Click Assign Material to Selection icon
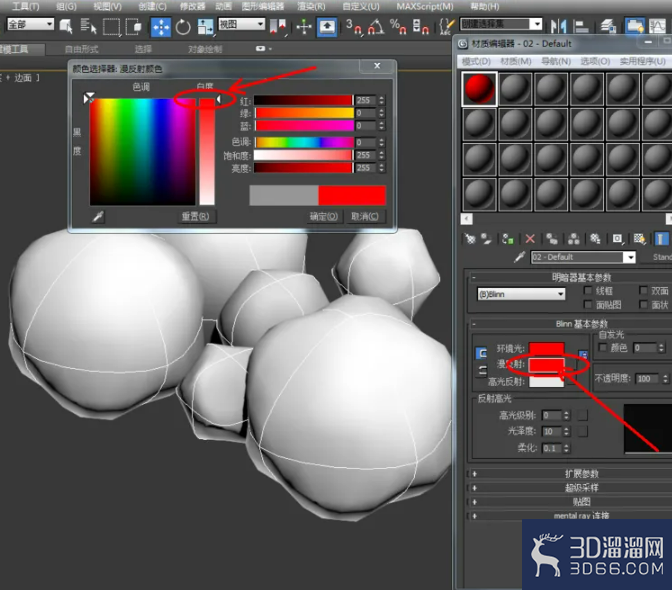Image resolution: width=672 pixels, height=590 pixels. pyautogui.click(x=508, y=239)
